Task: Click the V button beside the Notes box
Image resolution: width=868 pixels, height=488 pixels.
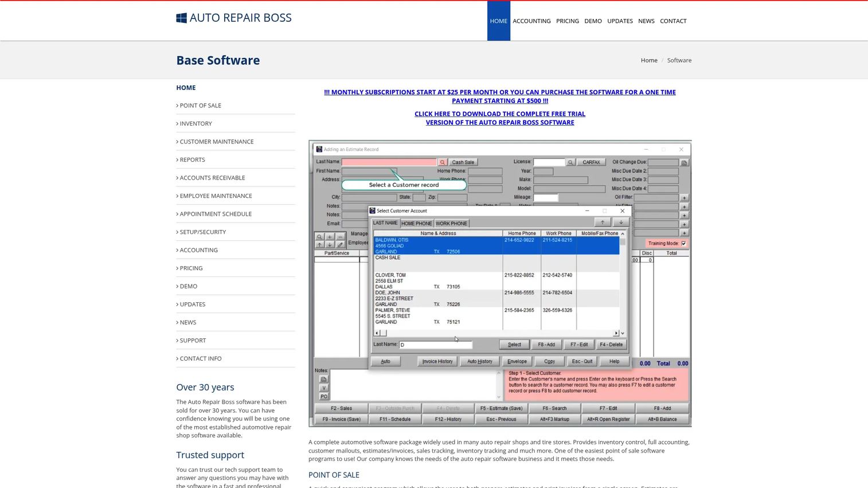Action: point(324,388)
